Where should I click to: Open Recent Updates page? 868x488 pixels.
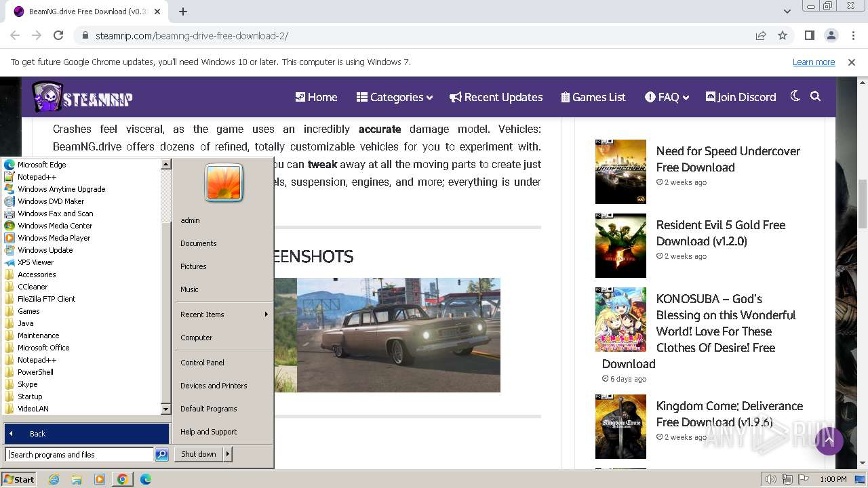(x=496, y=97)
